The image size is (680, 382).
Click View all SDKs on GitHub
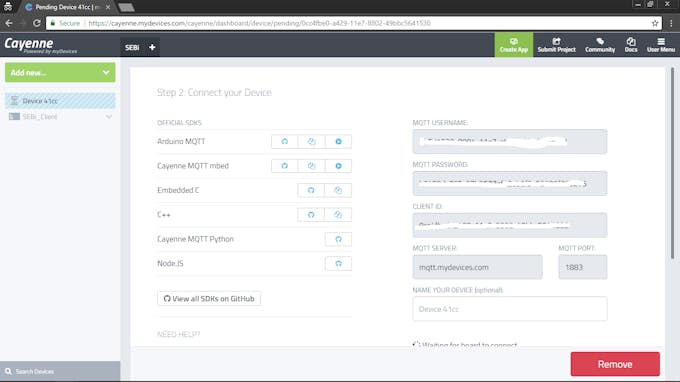tap(209, 298)
